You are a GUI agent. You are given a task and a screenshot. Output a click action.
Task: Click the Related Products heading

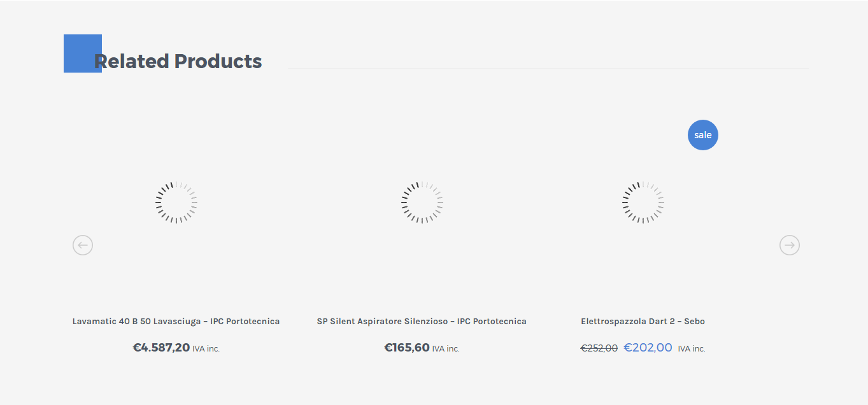coord(178,62)
